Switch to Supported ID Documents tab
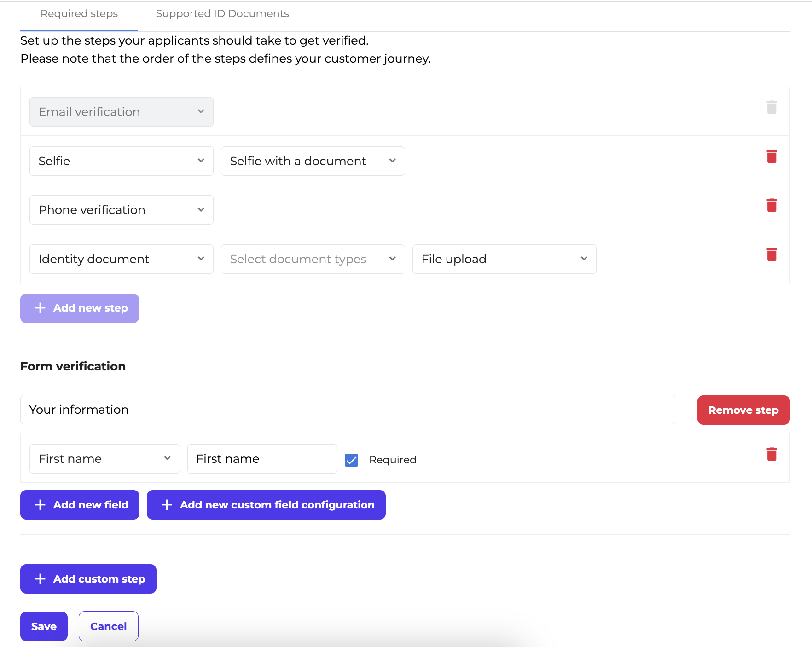The height and width of the screenshot is (647, 812). [222, 14]
